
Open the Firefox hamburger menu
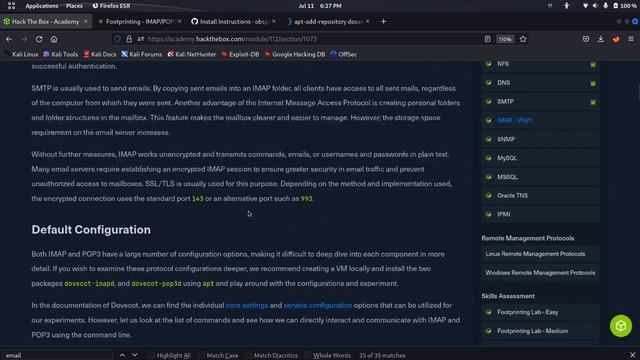631,39
